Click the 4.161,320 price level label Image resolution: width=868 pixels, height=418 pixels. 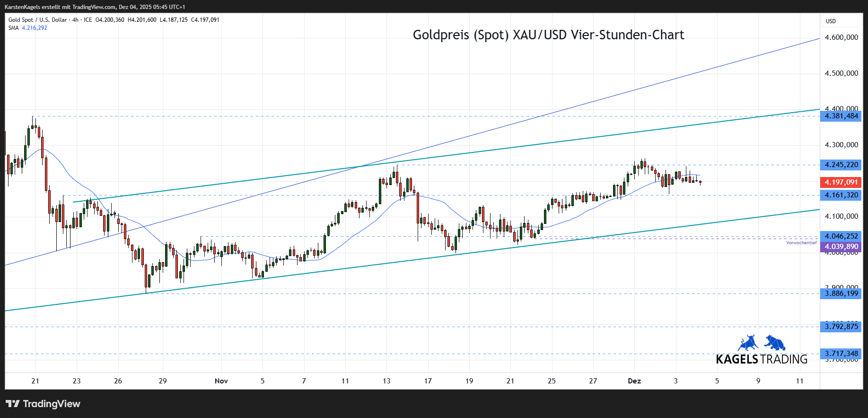[841, 195]
